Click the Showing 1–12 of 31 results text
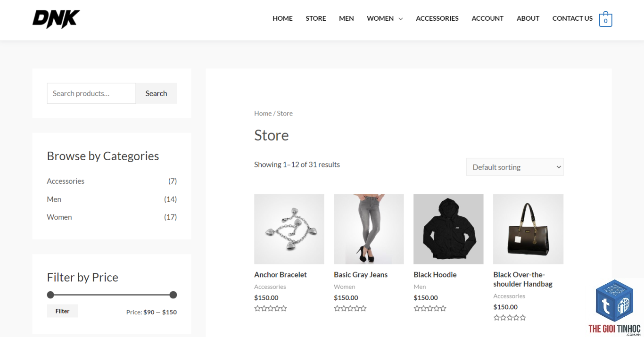Screen dimensions: 644x337 coord(297,164)
